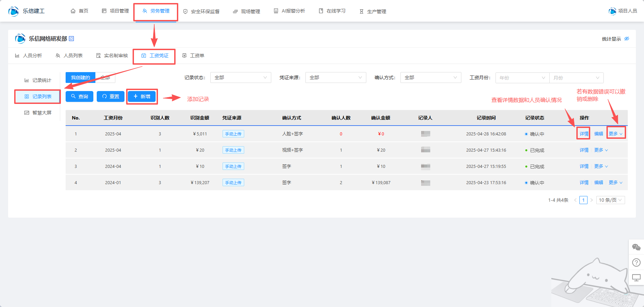The height and width of the screenshot is (307, 644).
Task: Open the 10 条/页 page size selector
Action: click(x=610, y=200)
